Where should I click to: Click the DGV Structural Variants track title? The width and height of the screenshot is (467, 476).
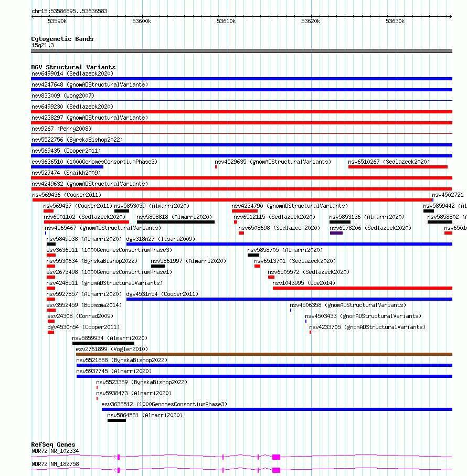tap(73, 67)
